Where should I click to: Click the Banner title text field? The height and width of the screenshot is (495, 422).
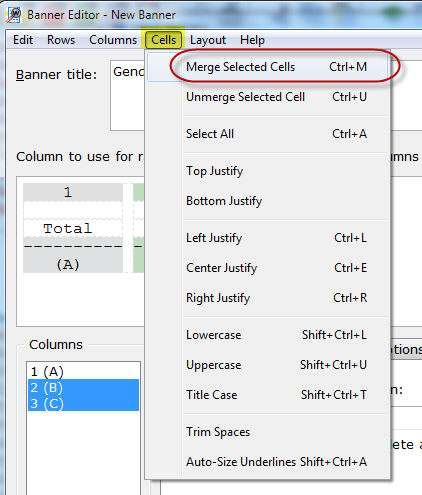click(x=128, y=95)
